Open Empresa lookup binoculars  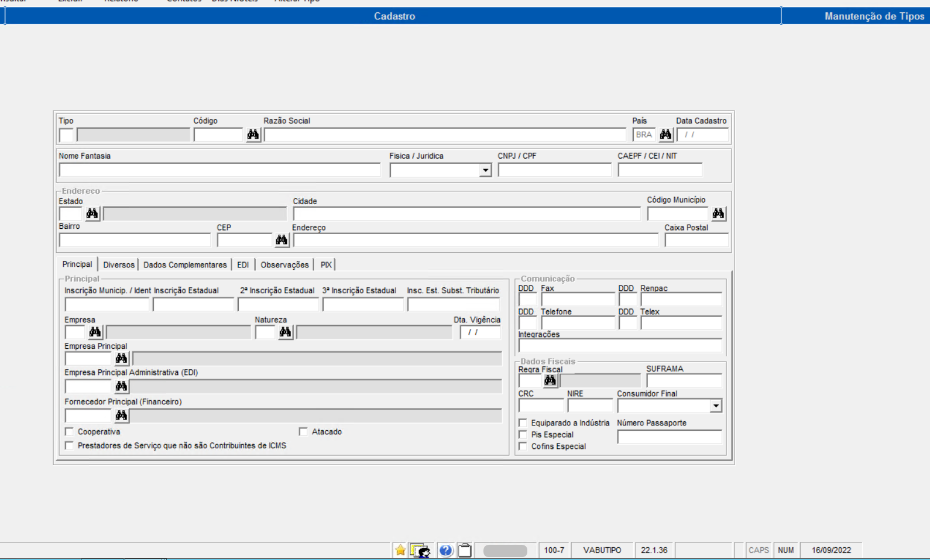95,332
